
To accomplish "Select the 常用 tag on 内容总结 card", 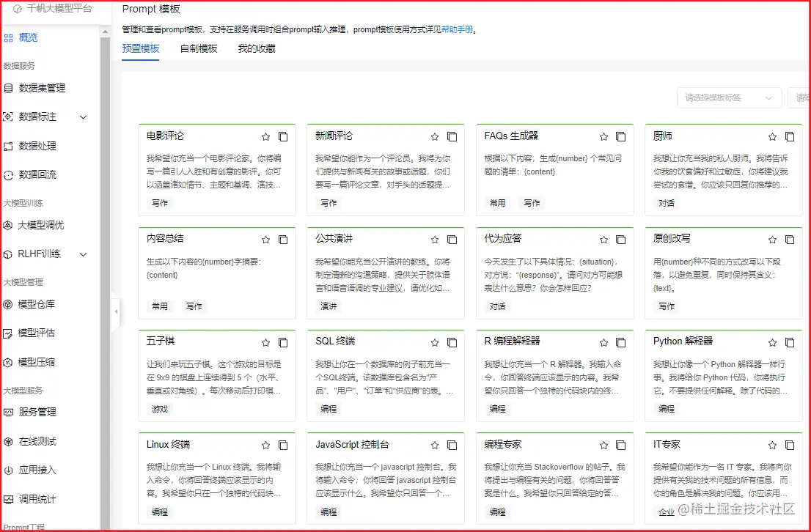I will pyautogui.click(x=160, y=306).
